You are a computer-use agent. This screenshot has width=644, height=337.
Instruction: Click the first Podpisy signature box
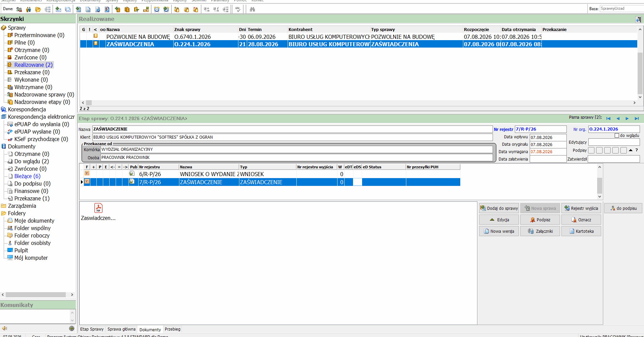[591, 150]
